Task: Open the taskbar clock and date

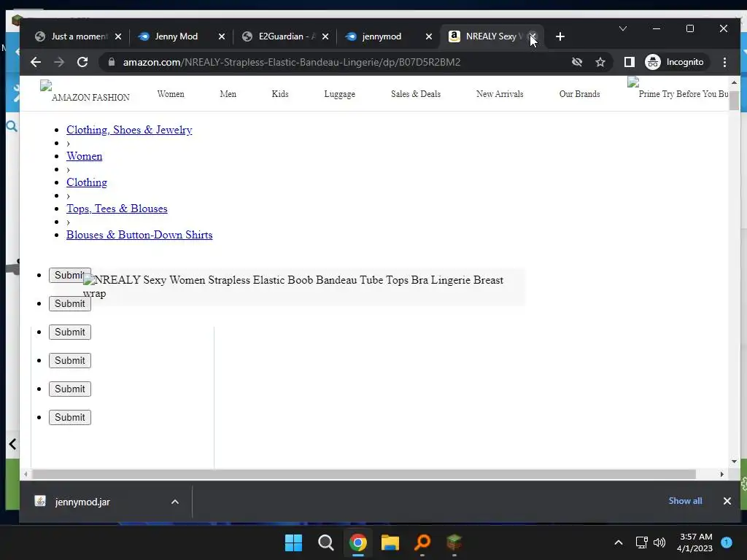Action: (695, 542)
